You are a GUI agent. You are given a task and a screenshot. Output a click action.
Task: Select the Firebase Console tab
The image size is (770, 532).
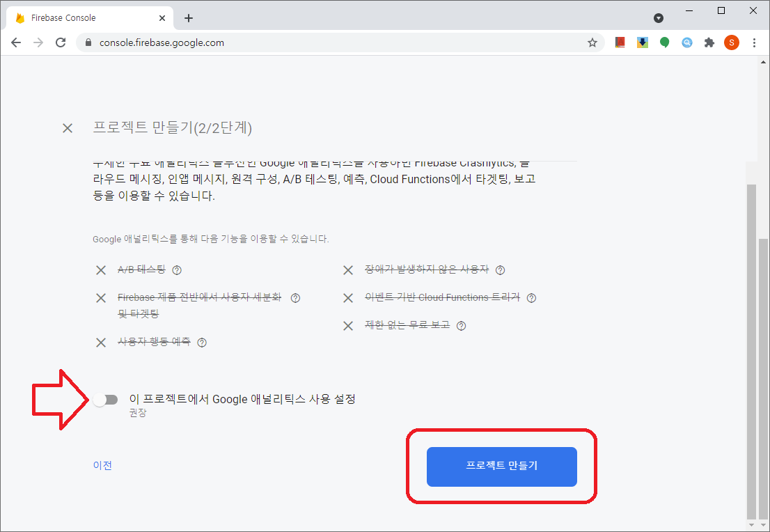90,18
